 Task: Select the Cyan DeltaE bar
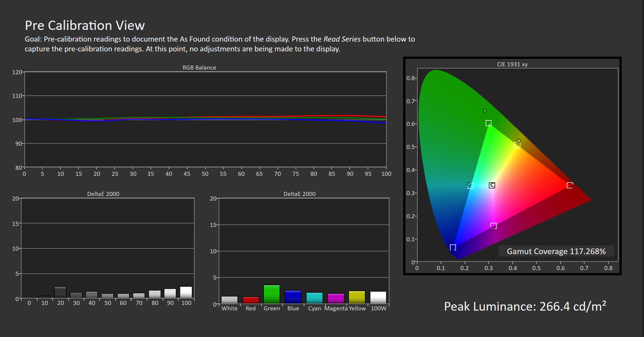coord(314,298)
